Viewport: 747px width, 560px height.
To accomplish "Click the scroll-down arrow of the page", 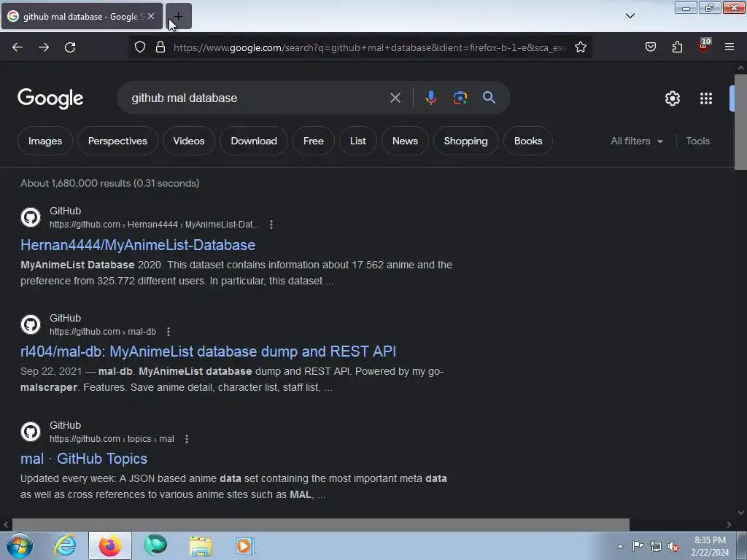I will [740, 513].
